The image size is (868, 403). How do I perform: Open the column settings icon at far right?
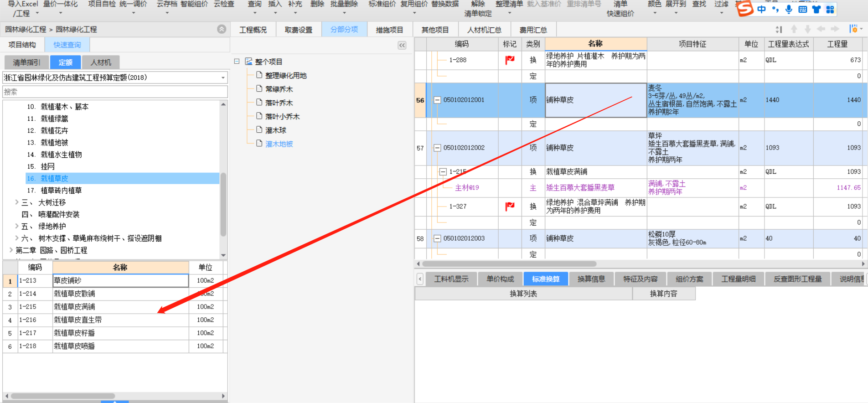(x=854, y=29)
